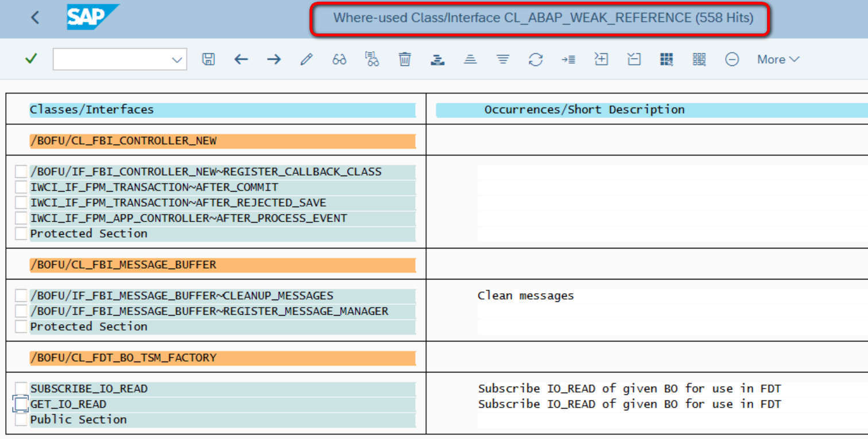Click the trash can Delete icon
Viewport: 868px width, 439px height.
coord(405,59)
